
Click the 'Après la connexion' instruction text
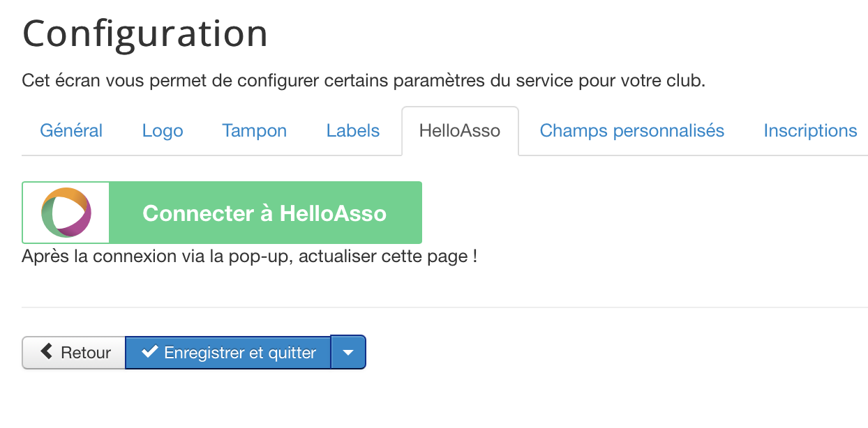pos(249,257)
